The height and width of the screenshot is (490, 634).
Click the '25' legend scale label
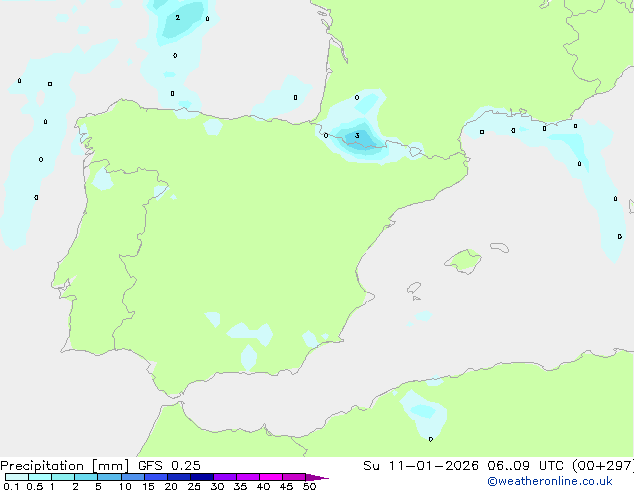[x=194, y=486]
